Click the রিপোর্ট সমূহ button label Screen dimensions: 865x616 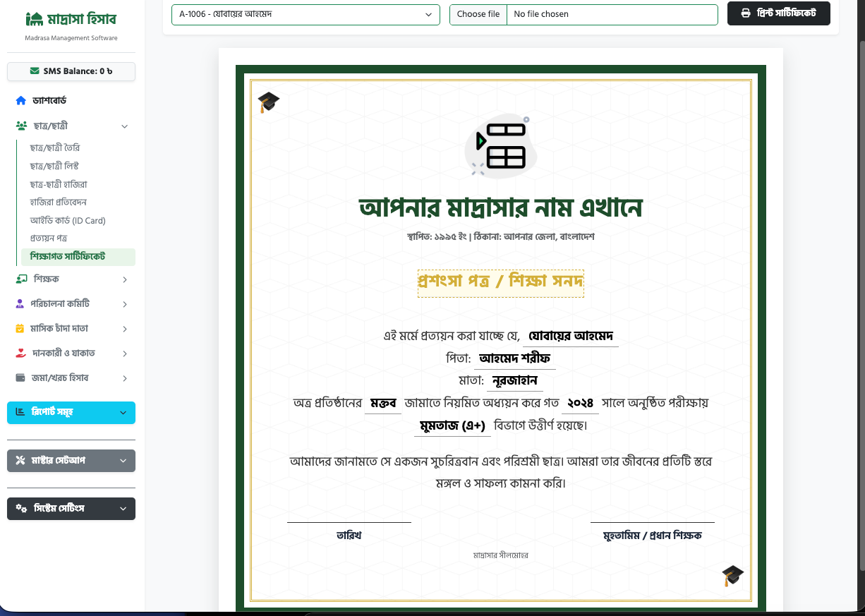click(x=53, y=412)
